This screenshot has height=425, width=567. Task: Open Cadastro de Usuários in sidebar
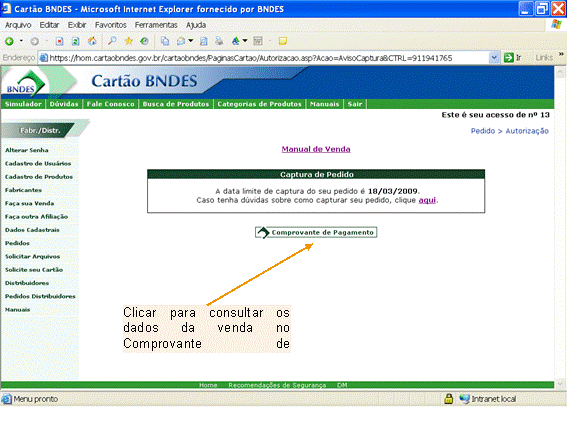[38, 163]
